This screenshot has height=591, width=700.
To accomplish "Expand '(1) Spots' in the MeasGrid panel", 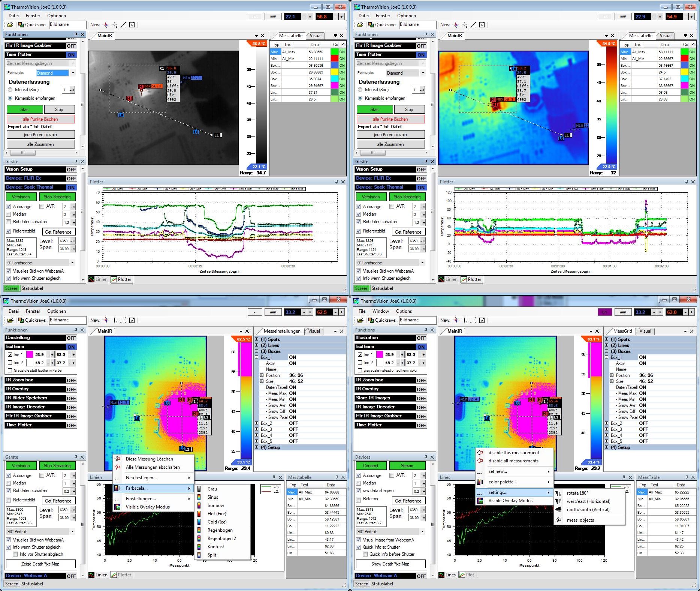I will (607, 339).
